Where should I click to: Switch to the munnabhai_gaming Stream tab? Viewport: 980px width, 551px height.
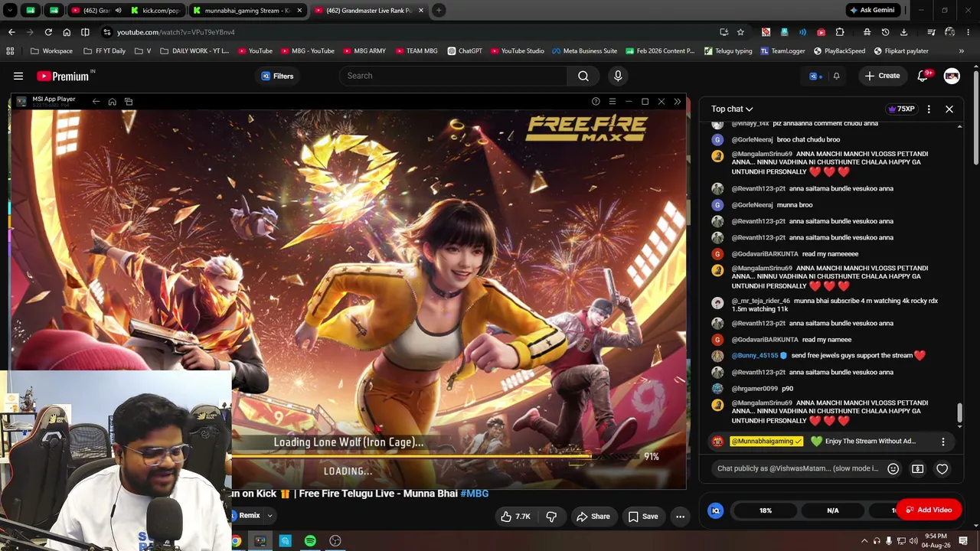click(x=248, y=10)
